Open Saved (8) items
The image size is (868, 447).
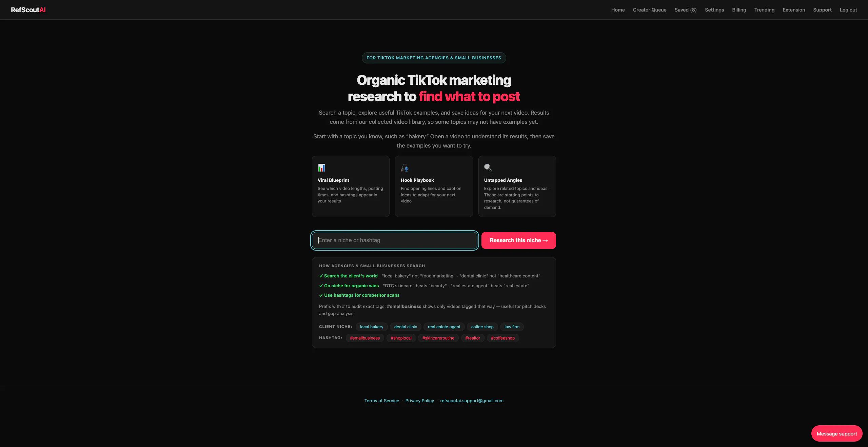coord(685,10)
